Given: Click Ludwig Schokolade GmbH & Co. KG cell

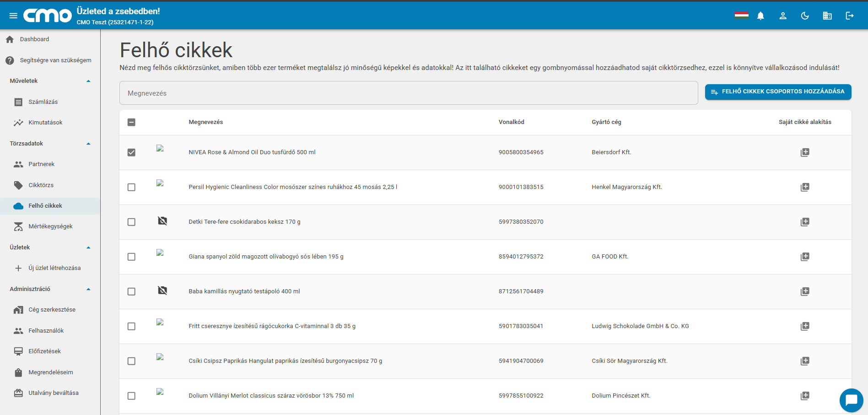Looking at the screenshot, I should pos(640,326).
